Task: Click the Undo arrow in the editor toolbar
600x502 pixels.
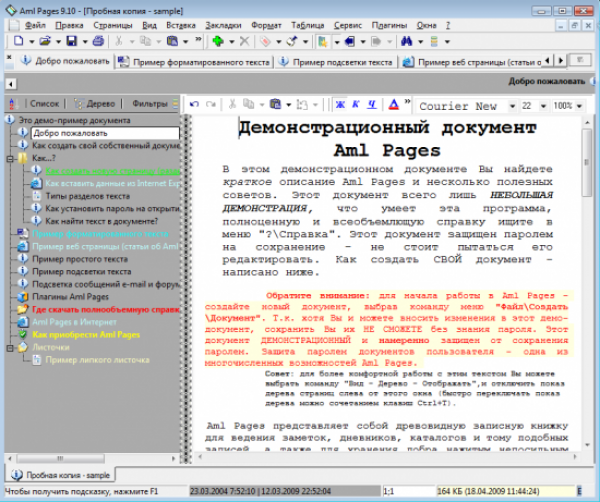Action: pos(195,104)
